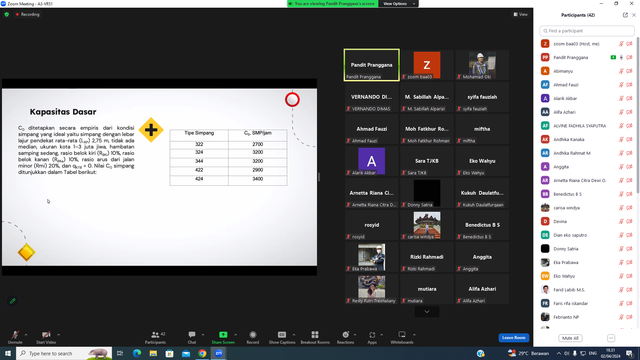Open the Whiteboards icon

(x=402, y=335)
